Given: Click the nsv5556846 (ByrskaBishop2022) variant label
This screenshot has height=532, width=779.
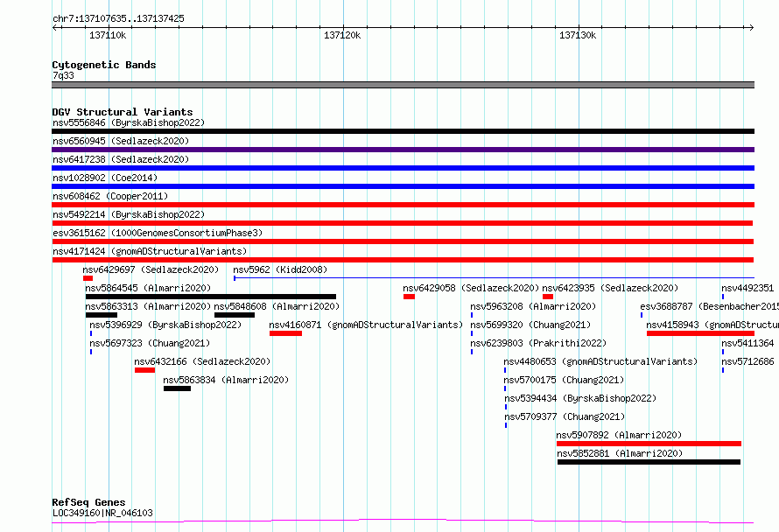Looking at the screenshot, I should coord(129,122).
